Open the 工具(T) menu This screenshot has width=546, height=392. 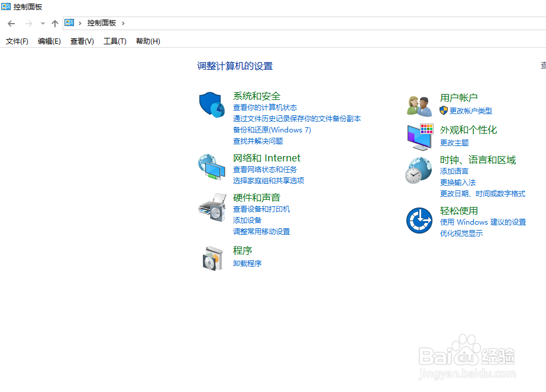[115, 41]
